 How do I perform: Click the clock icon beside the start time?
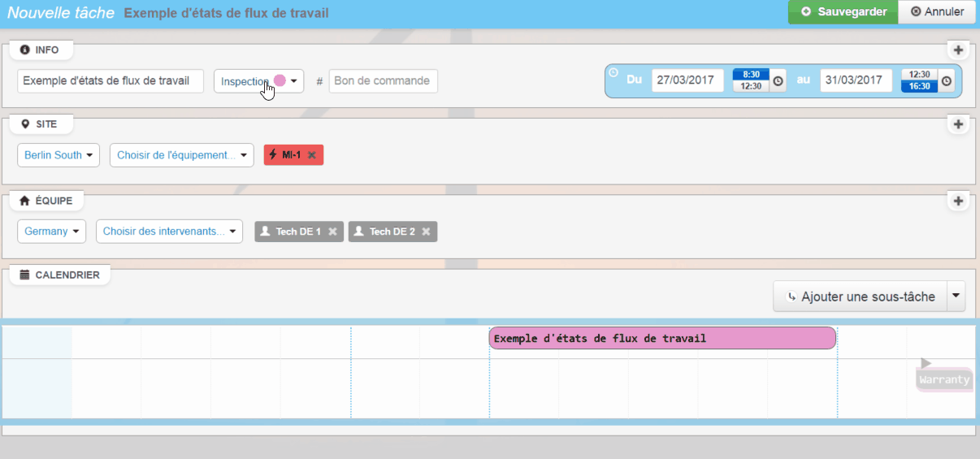pos(778,81)
